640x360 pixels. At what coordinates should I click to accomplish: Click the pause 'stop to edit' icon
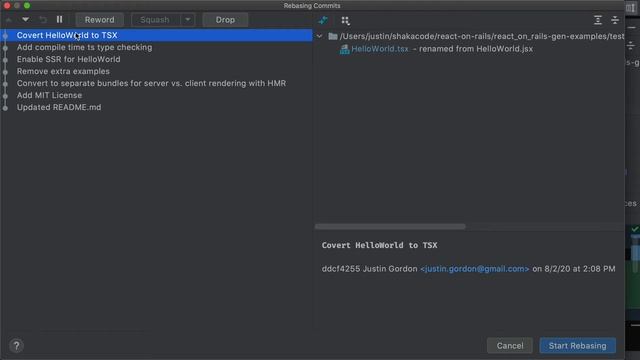tap(60, 20)
